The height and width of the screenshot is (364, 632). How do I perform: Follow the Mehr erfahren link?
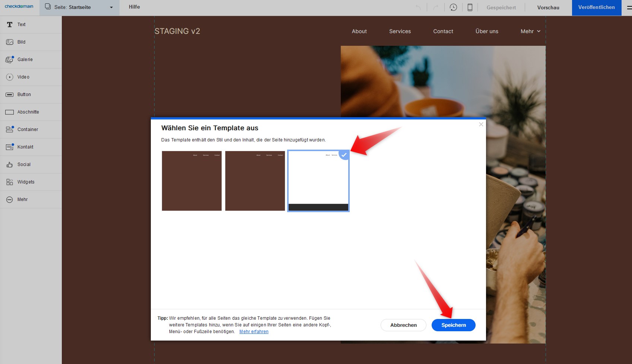click(x=254, y=332)
